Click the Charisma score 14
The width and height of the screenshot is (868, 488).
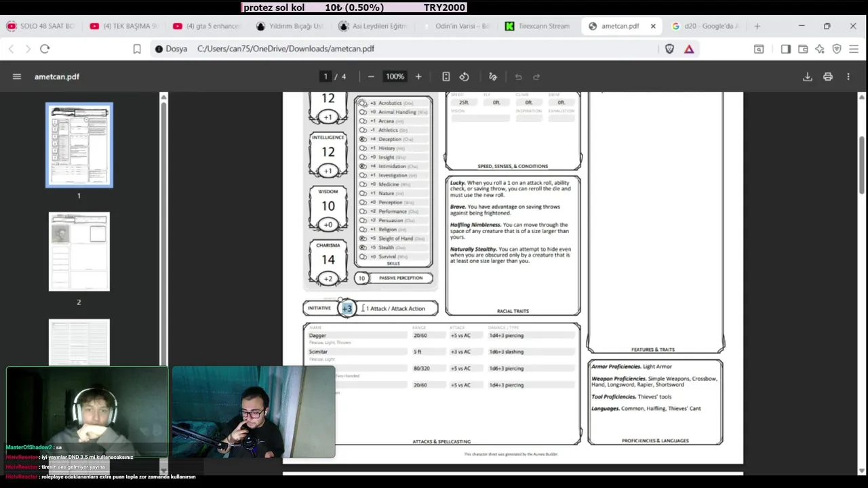click(328, 260)
